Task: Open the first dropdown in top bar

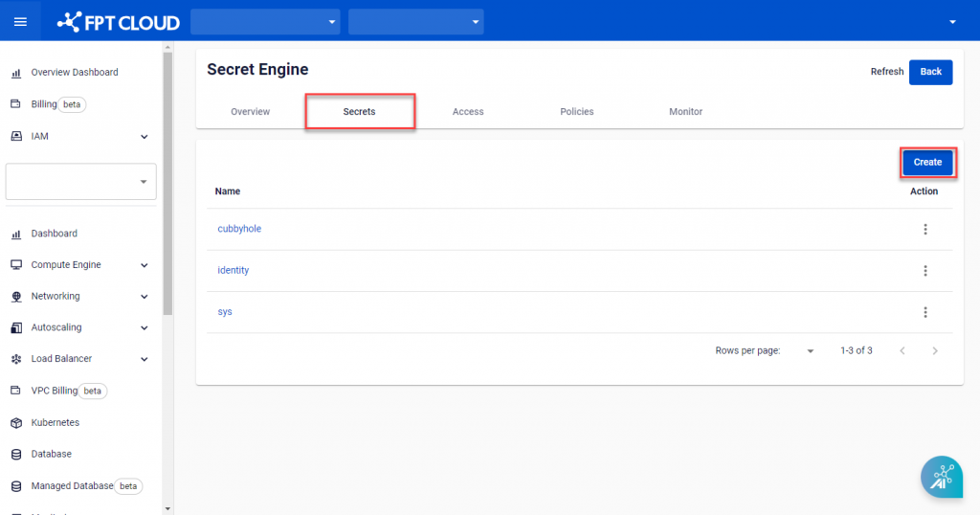Action: [266, 21]
